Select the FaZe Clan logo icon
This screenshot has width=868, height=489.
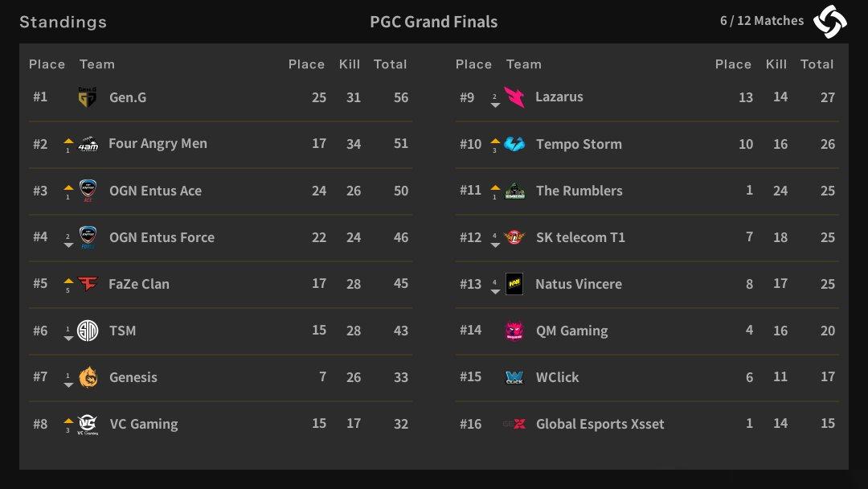tap(88, 284)
